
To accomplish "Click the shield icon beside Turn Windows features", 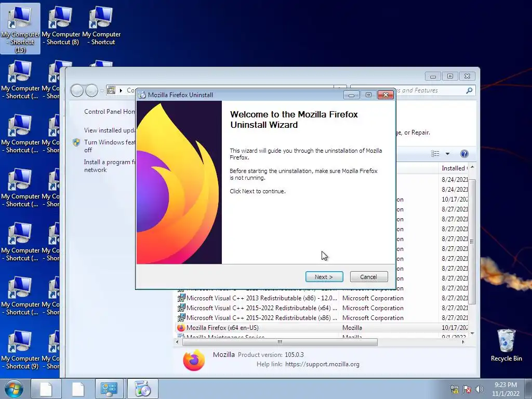I will point(76,142).
